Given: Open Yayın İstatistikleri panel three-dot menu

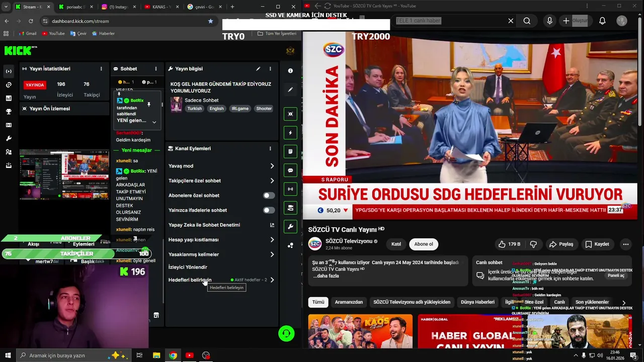Looking at the screenshot, I should coord(101,69).
